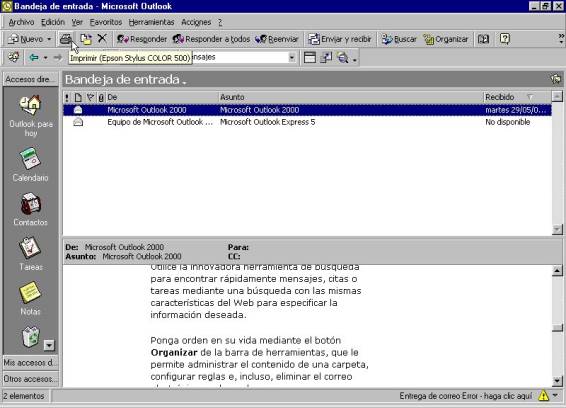
Task: Sort by importance column header
Action: click(x=67, y=97)
